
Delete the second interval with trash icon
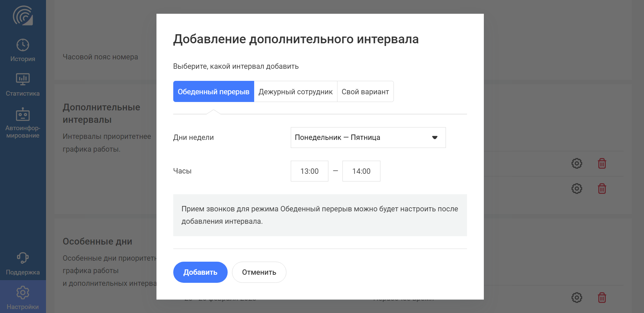602,189
